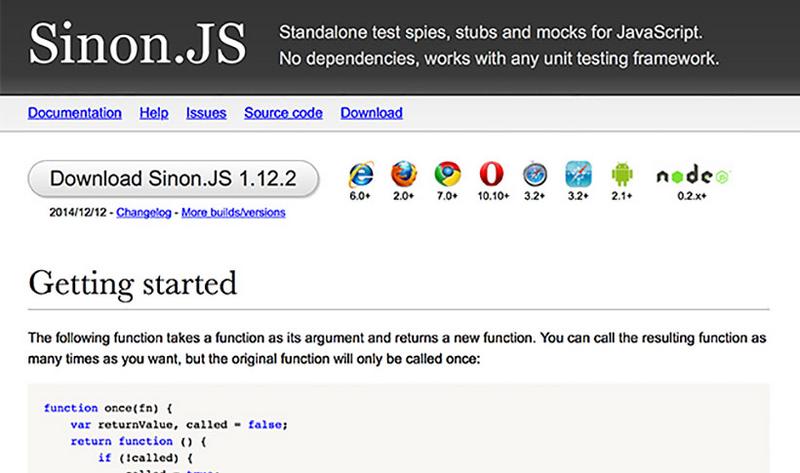This screenshot has height=473, width=800.
Task: Click the Internet Explorer 6.0+ icon
Action: [x=361, y=175]
